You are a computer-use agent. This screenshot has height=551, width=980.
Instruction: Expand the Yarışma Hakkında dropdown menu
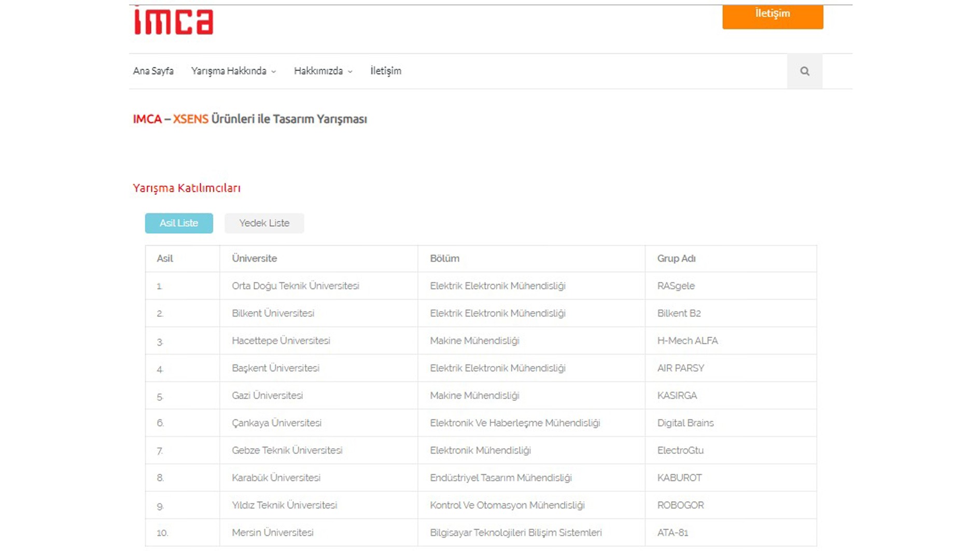coord(233,71)
